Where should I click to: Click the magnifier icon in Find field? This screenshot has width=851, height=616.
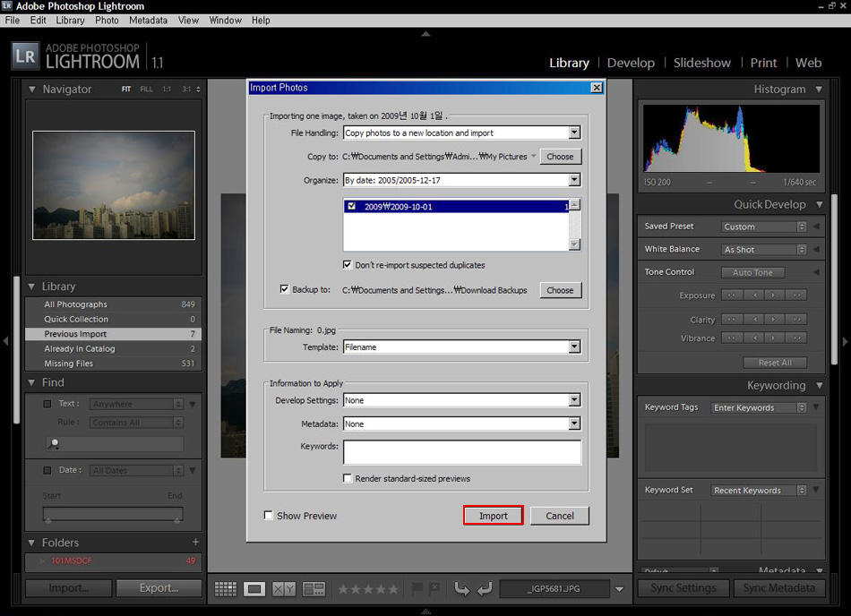pos(55,444)
